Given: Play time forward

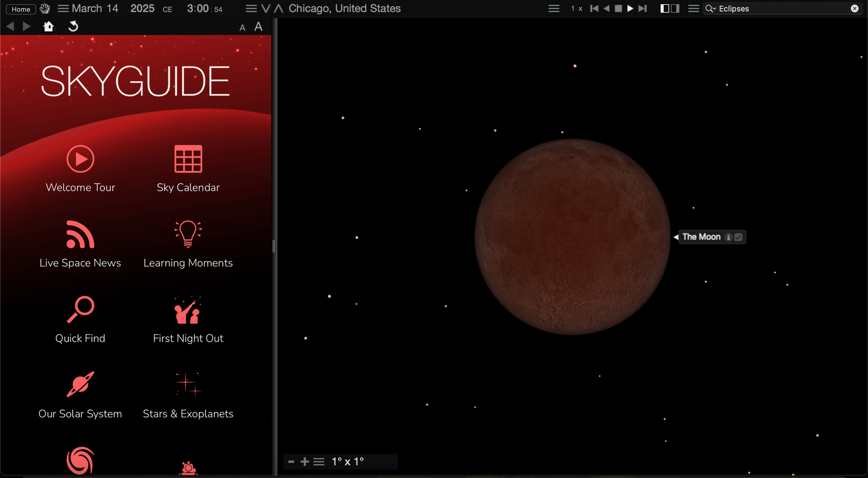Looking at the screenshot, I should [630, 8].
